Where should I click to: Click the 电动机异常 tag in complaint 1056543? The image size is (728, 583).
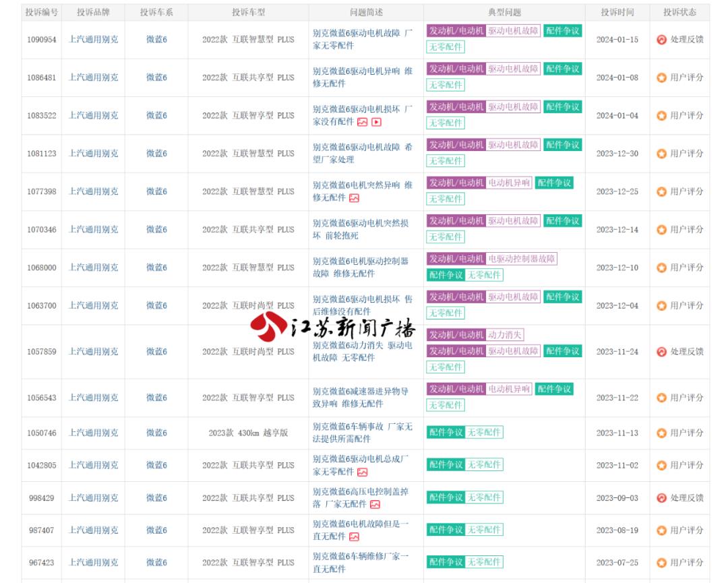[x=509, y=389]
